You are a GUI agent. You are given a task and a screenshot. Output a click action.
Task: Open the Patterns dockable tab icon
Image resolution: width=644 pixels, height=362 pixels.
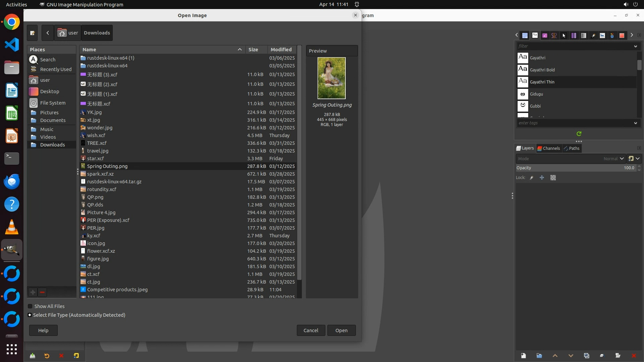[x=525, y=35]
